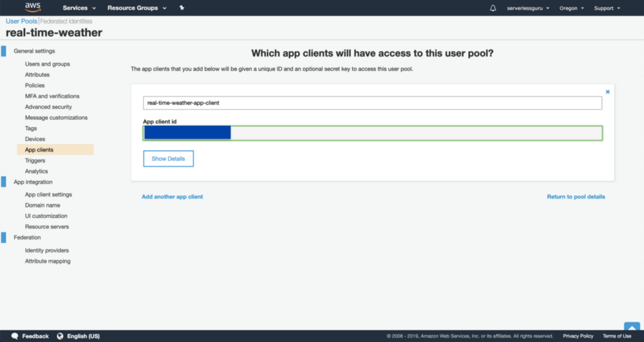
Task: Open Advanced security settings
Action: [x=48, y=106]
